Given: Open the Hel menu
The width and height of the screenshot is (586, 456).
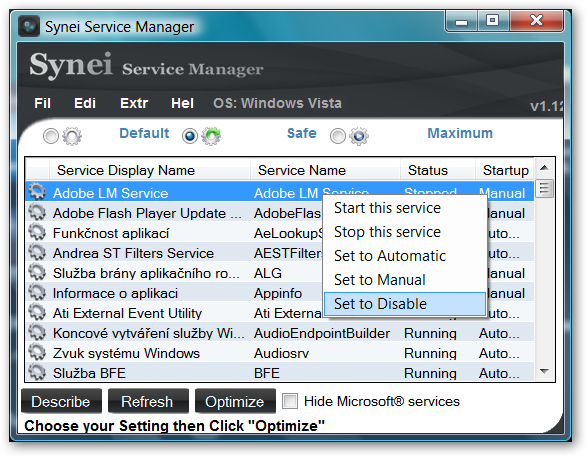Looking at the screenshot, I should [182, 103].
